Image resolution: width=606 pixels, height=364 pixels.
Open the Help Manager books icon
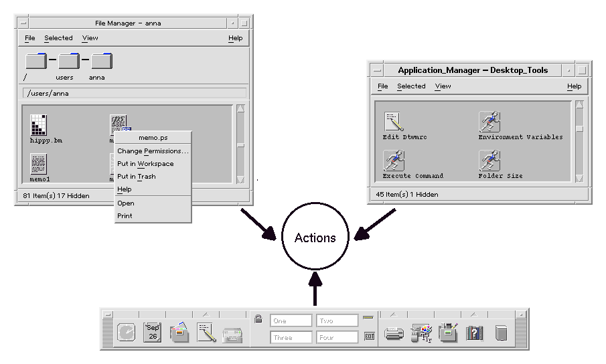[474, 333]
